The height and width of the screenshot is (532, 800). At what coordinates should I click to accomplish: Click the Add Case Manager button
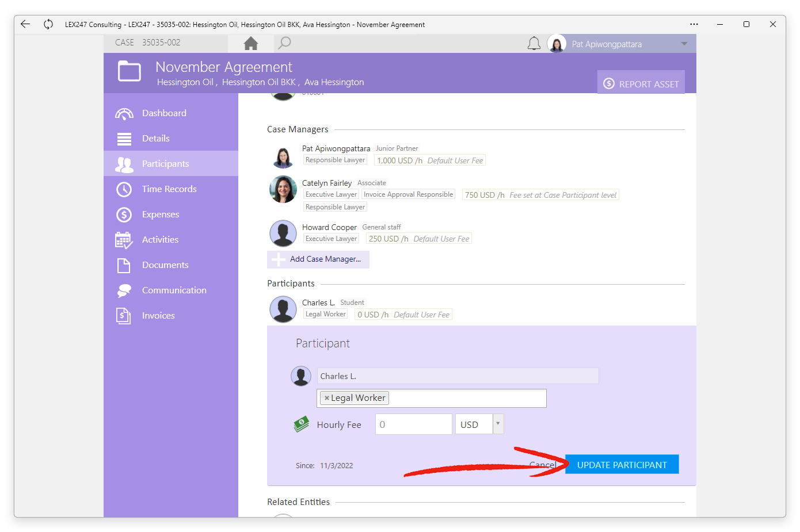tap(318, 259)
